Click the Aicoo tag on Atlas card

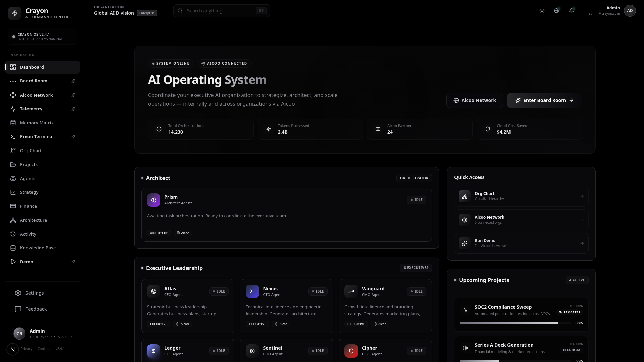(183, 324)
